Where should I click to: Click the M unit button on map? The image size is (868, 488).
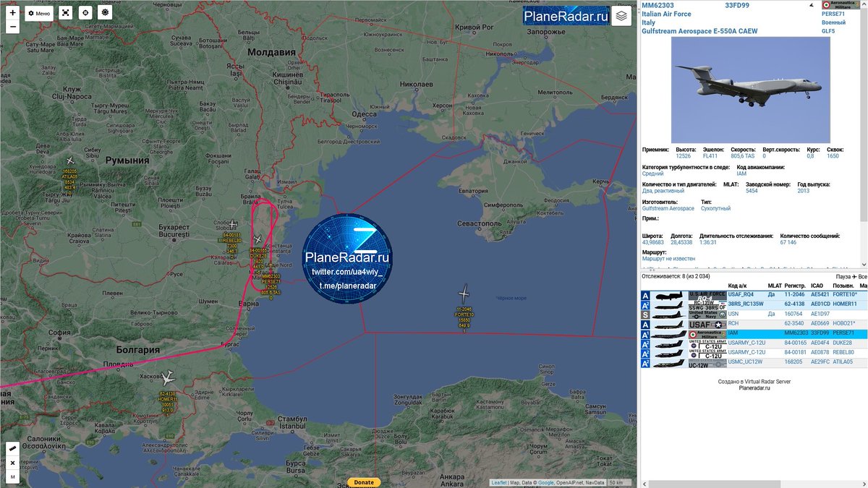13,476
